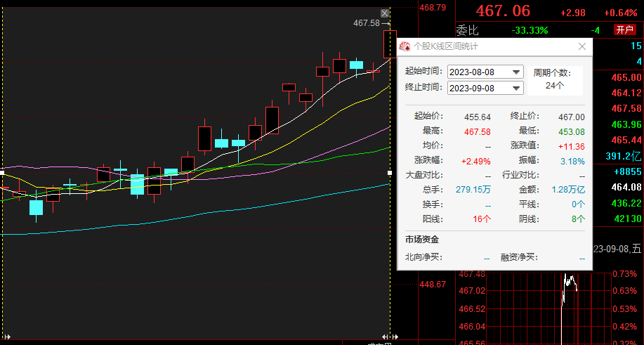Click the 465.44 value in the right quote panel

point(626,140)
